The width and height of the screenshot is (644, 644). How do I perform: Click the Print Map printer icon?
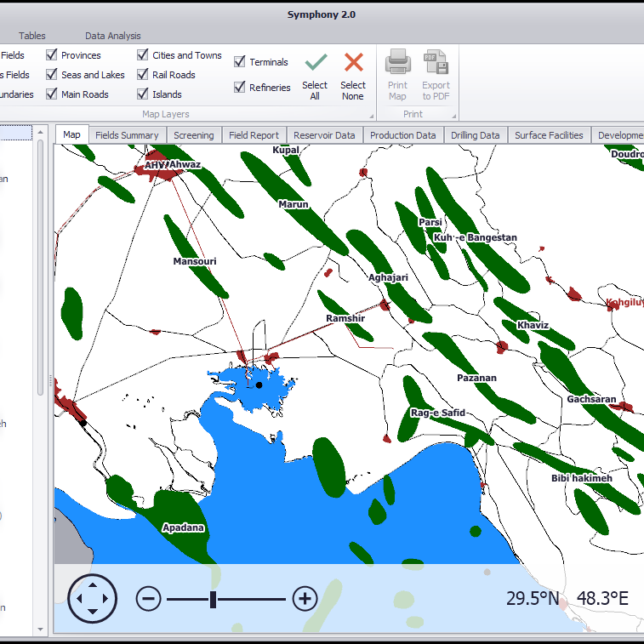(397, 63)
